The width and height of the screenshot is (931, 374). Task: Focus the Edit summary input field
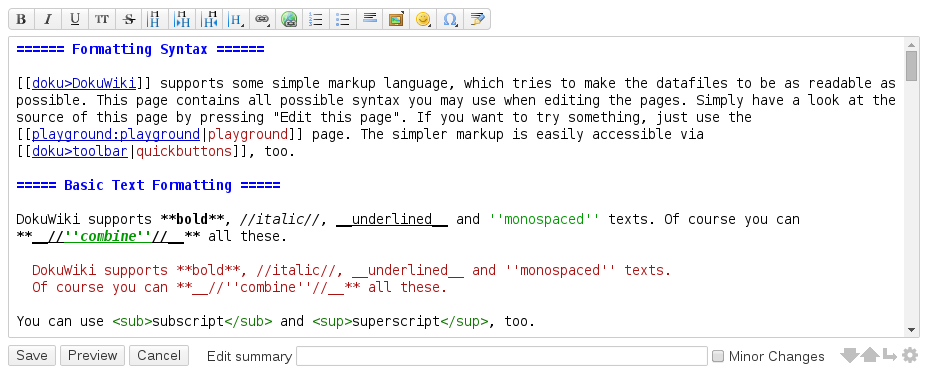[x=502, y=356]
